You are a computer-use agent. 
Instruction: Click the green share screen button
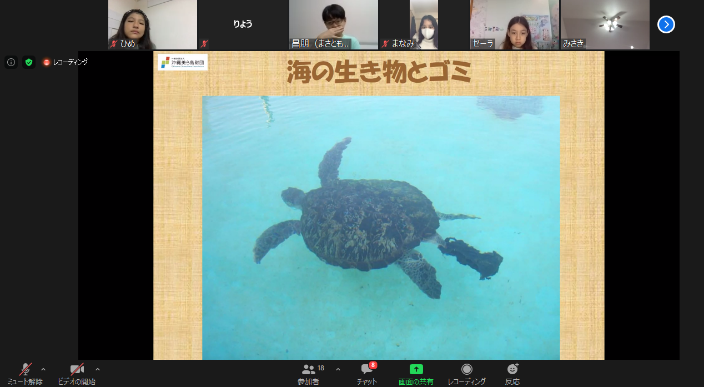click(416, 374)
